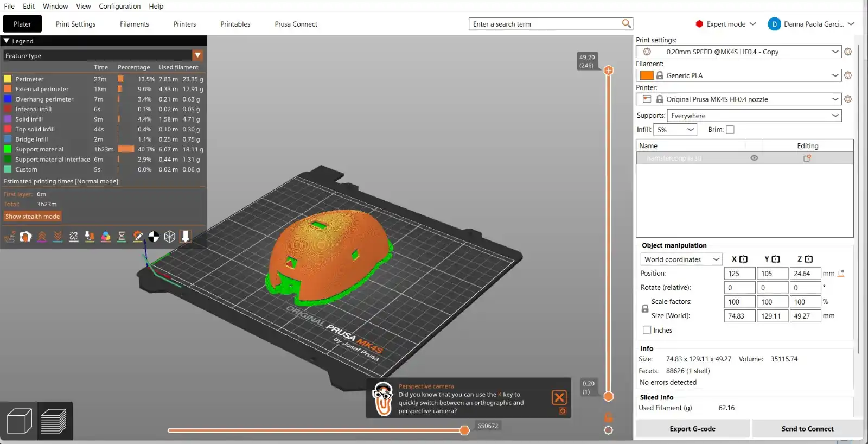Image resolution: width=868 pixels, height=444 pixels.
Task: Click the orange filament color swatch
Action: pyautogui.click(x=647, y=75)
